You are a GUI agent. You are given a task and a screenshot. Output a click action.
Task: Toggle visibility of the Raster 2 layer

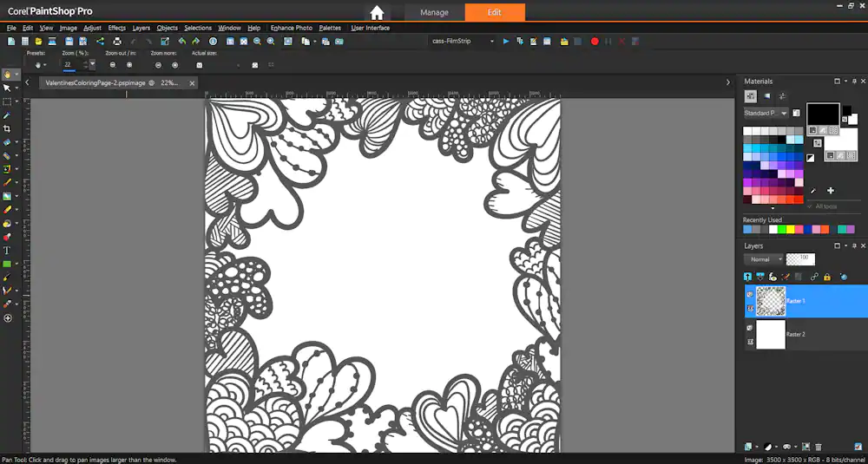coord(750,328)
